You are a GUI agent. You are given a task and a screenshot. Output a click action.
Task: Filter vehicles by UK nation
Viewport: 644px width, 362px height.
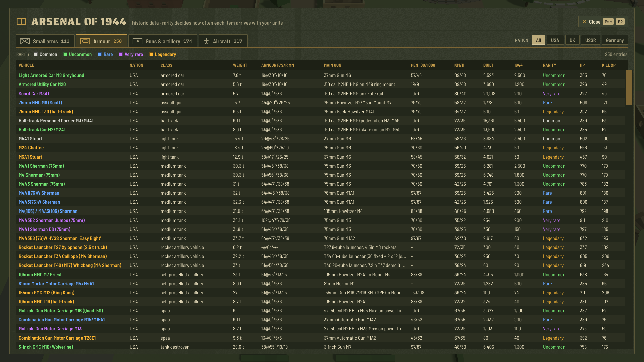572,40
